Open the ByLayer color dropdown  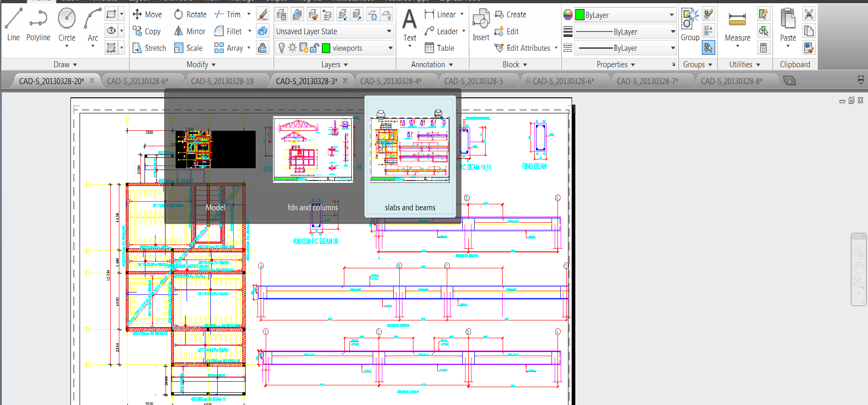click(625, 15)
